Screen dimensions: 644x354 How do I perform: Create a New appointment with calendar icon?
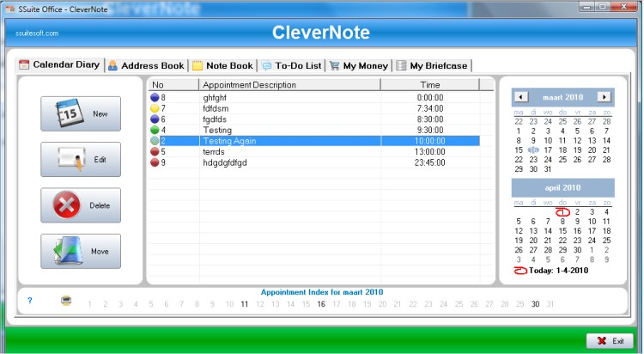pos(81,114)
